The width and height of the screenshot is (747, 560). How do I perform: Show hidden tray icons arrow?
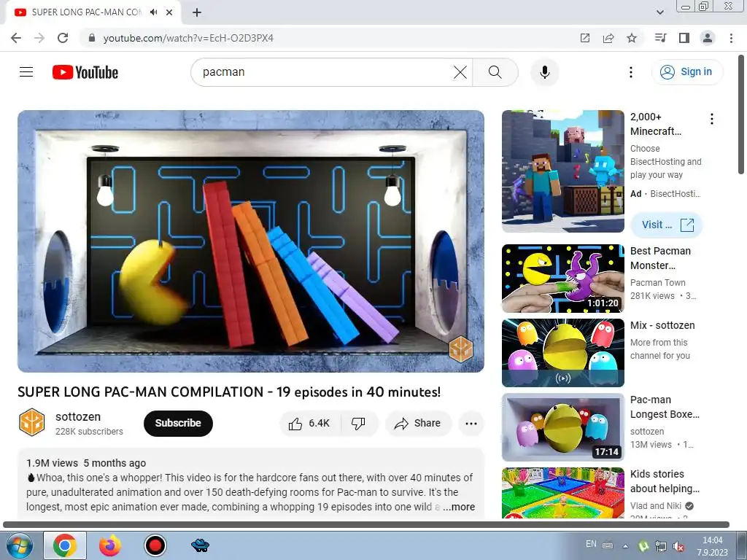point(625,546)
